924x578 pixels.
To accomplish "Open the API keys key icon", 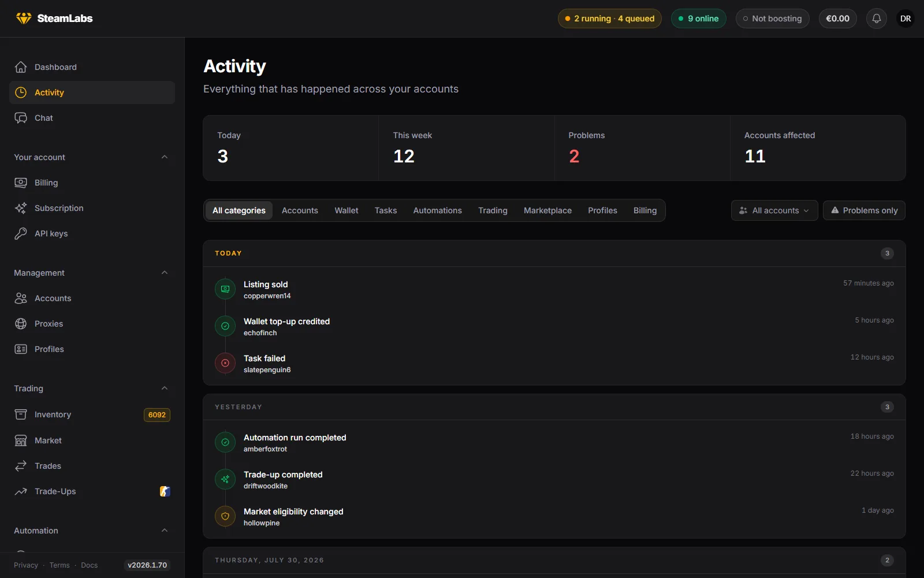I will 21,234.
